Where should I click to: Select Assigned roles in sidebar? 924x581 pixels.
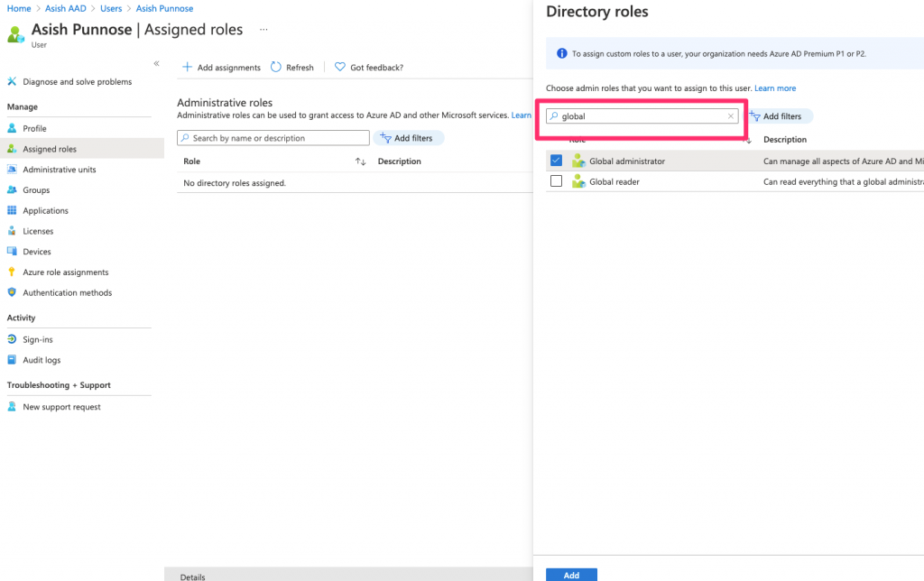coord(82,149)
